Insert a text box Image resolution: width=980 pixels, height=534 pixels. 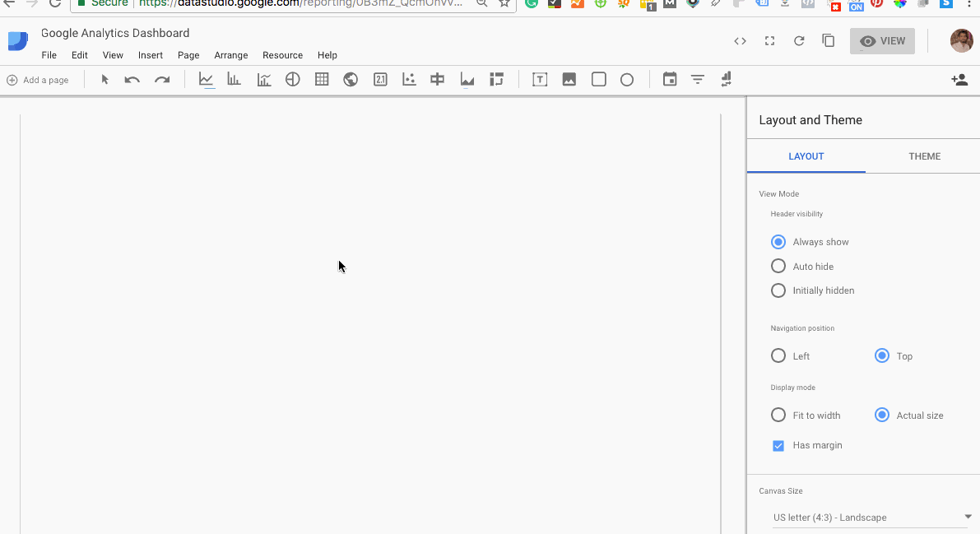(540, 79)
